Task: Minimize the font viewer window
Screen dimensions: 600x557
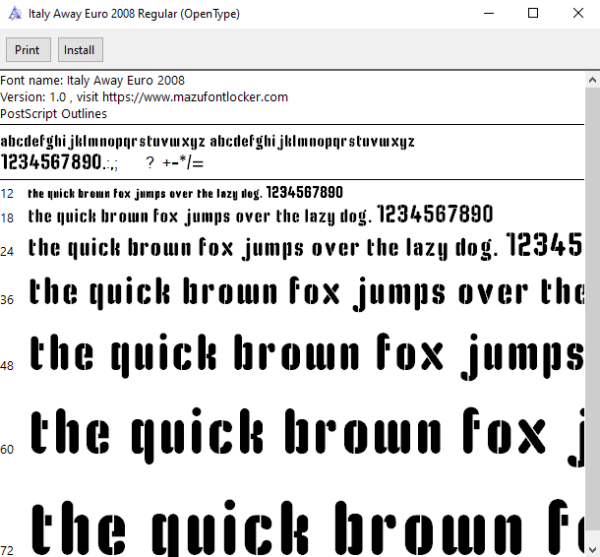Action: (489, 14)
